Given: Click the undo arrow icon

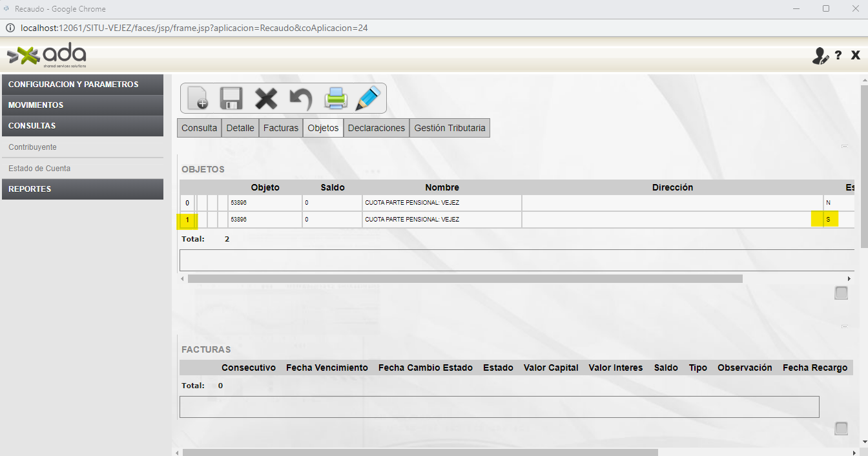Looking at the screenshot, I should pyautogui.click(x=300, y=98).
